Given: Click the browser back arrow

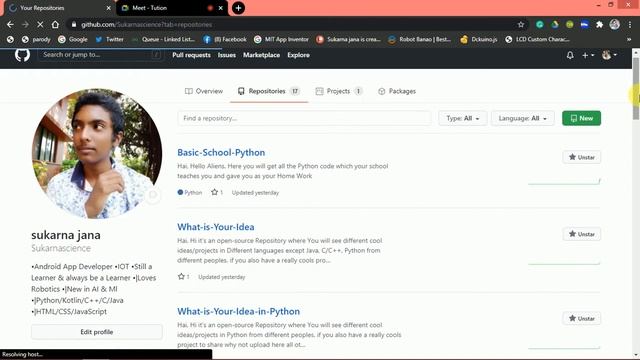Looking at the screenshot, I should pyautogui.click(x=10, y=24).
